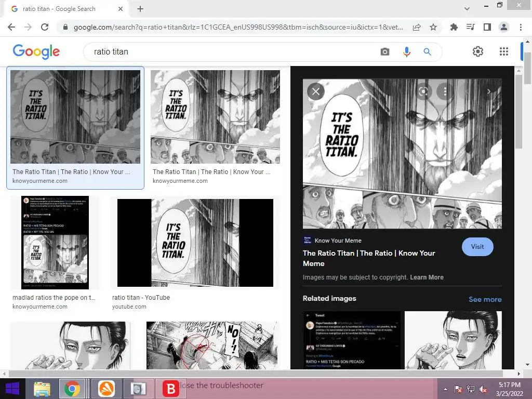Reload the current page
The height and width of the screenshot is (399, 532).
[45, 27]
